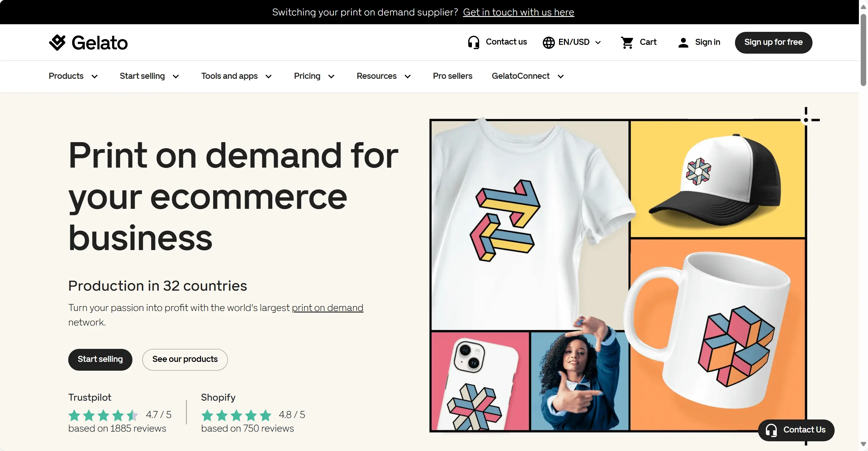Expand the Products menu chevron

(95, 76)
